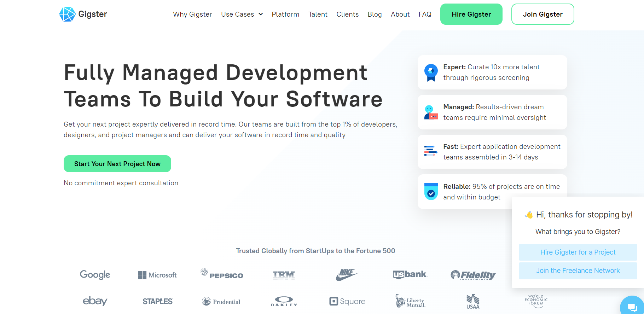Click the Microsoft logo
The image size is (644, 314).
pos(157,275)
